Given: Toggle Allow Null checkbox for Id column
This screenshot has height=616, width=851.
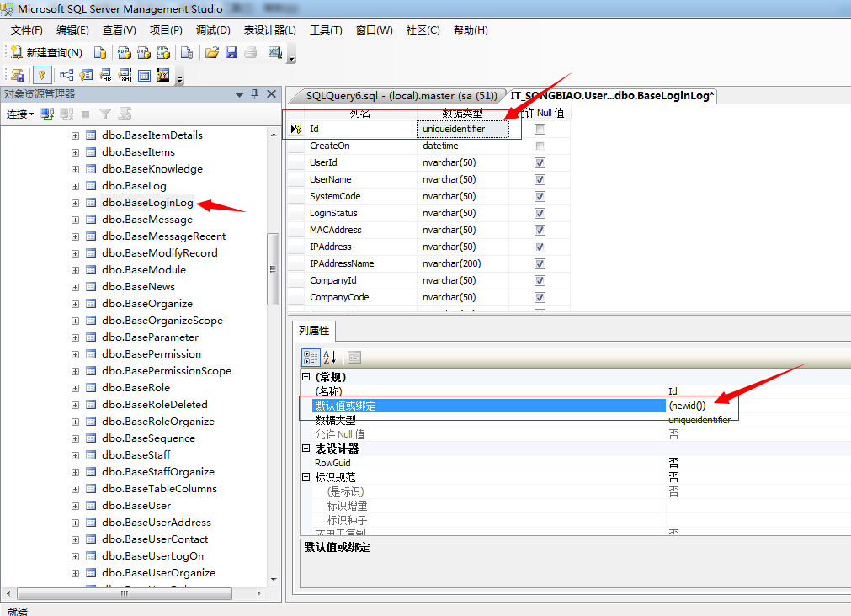Looking at the screenshot, I should [540, 130].
